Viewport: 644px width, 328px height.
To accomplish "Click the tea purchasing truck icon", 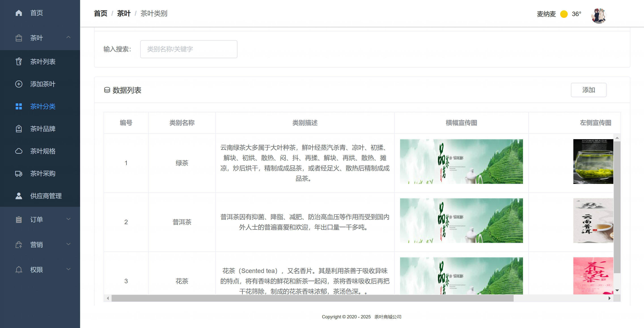I will pos(19,174).
